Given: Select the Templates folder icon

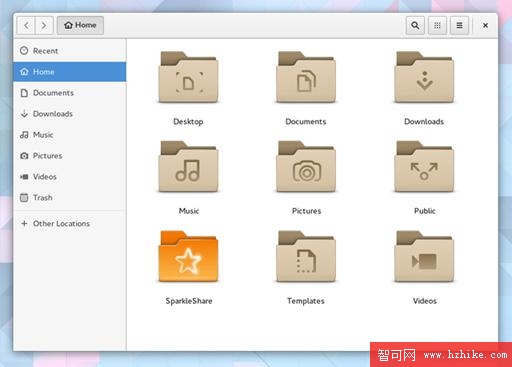Looking at the screenshot, I should [306, 257].
